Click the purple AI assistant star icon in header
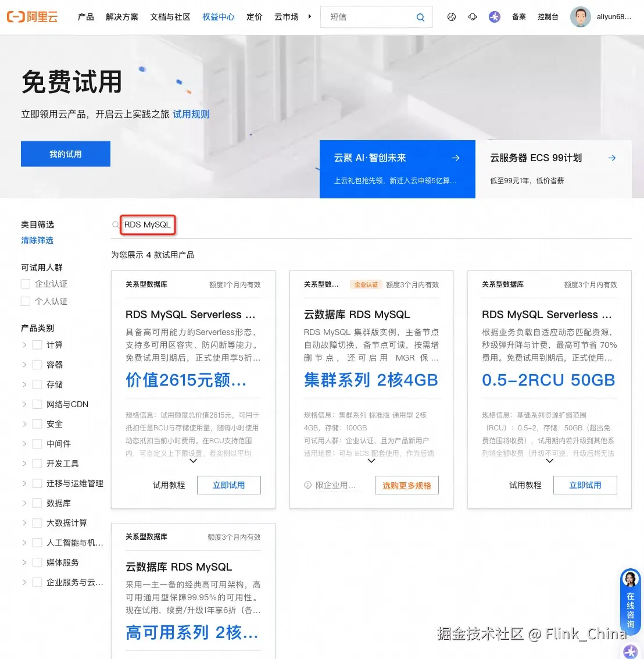 coord(495,17)
